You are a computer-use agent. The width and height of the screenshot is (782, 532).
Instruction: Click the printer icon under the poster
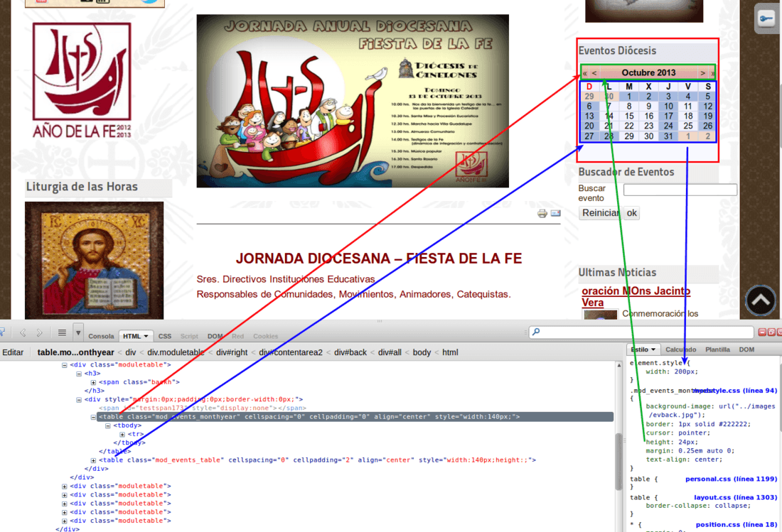pyautogui.click(x=542, y=214)
